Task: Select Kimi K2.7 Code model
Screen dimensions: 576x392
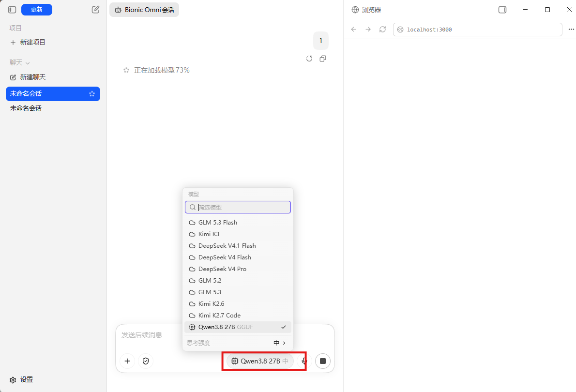Action: pyautogui.click(x=238, y=316)
